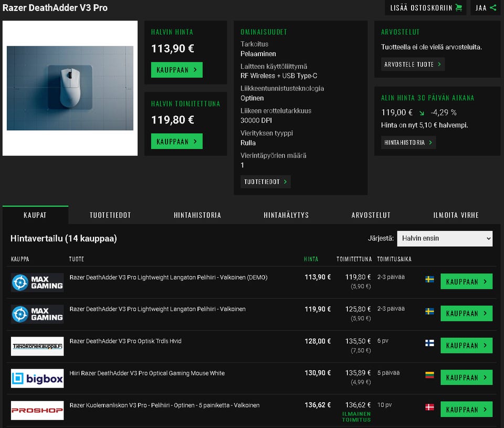Click the Arvostele tuote button
The image size is (504, 428).
click(x=413, y=64)
